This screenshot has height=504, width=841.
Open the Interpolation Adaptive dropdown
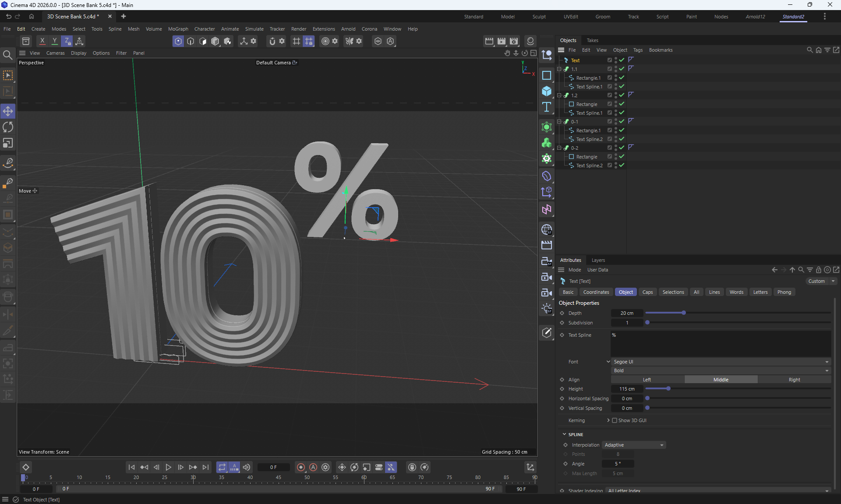pyautogui.click(x=634, y=445)
